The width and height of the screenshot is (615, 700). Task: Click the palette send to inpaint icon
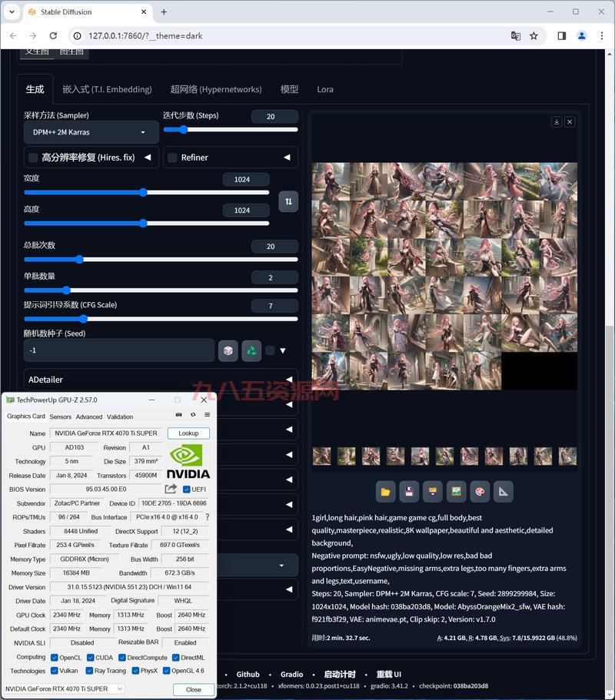[480, 492]
